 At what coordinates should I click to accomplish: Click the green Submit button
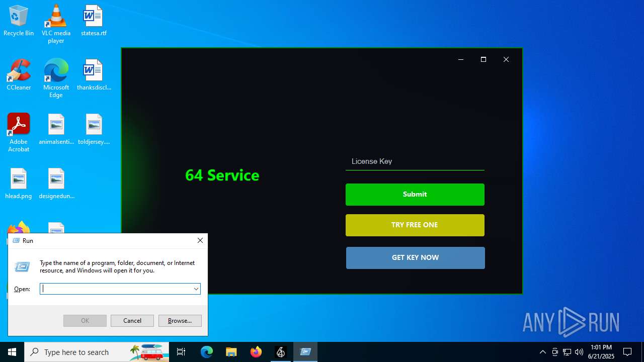pos(415,195)
